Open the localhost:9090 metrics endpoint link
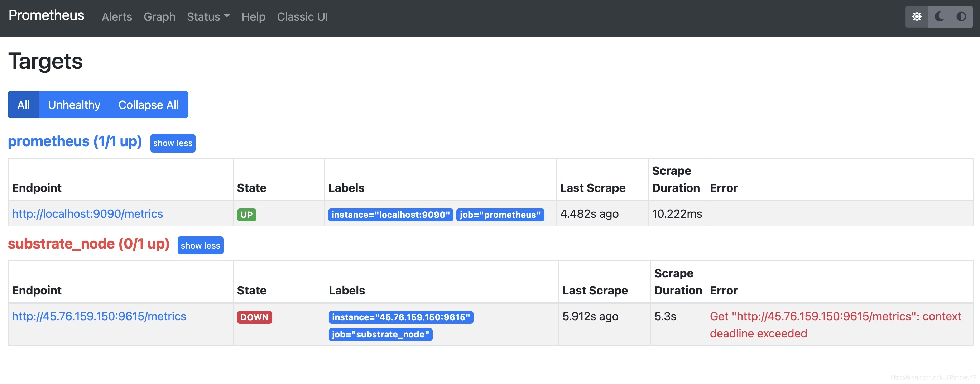 [87, 214]
